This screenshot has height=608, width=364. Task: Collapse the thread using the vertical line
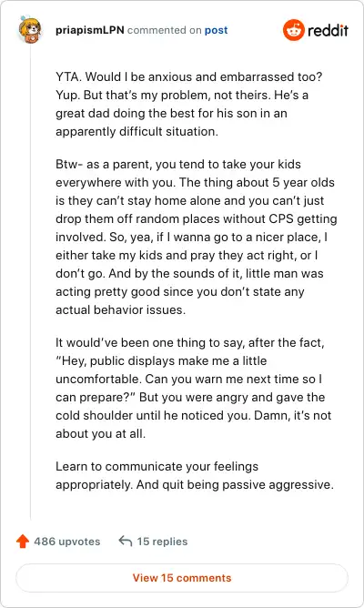[x=30, y=283]
